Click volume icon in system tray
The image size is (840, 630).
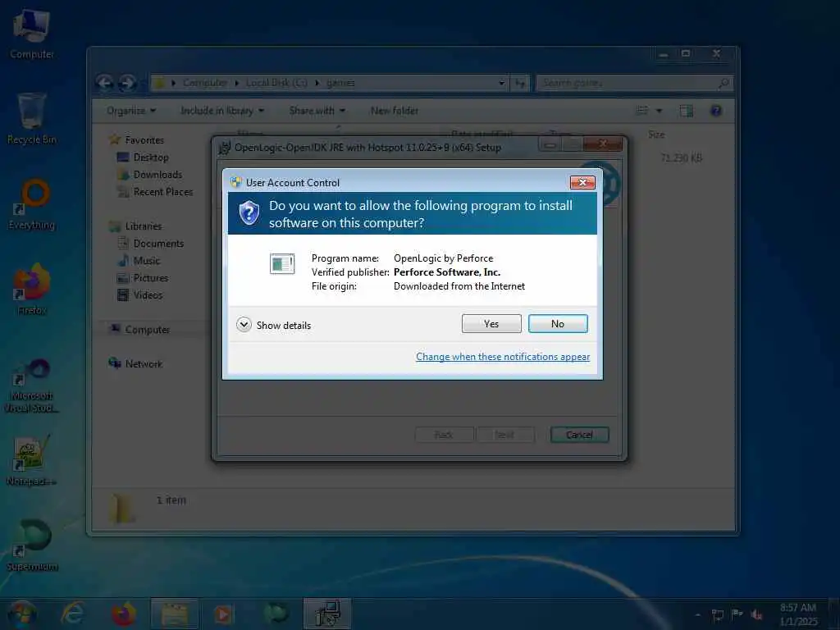pos(757,615)
